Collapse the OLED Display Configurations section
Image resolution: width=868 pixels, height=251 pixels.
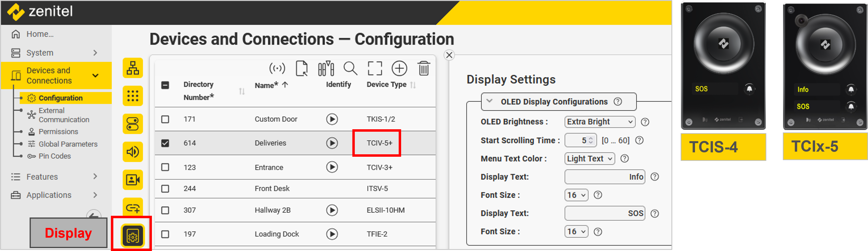click(x=490, y=101)
